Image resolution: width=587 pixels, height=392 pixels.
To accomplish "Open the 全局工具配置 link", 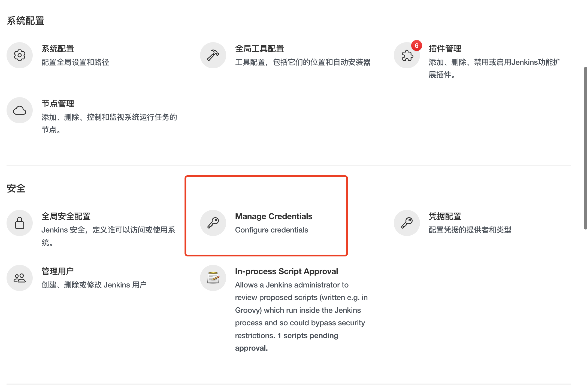I will point(259,49).
